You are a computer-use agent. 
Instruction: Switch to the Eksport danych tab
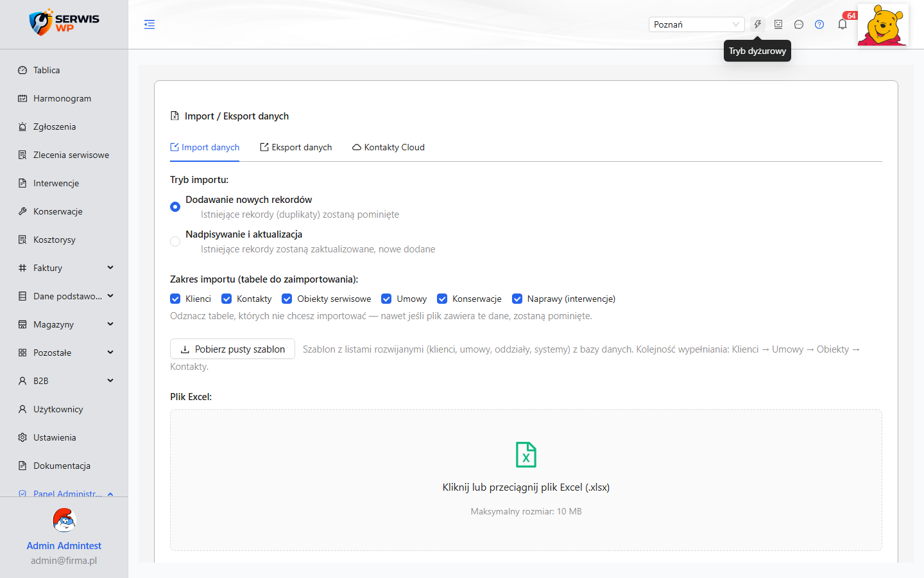(296, 147)
